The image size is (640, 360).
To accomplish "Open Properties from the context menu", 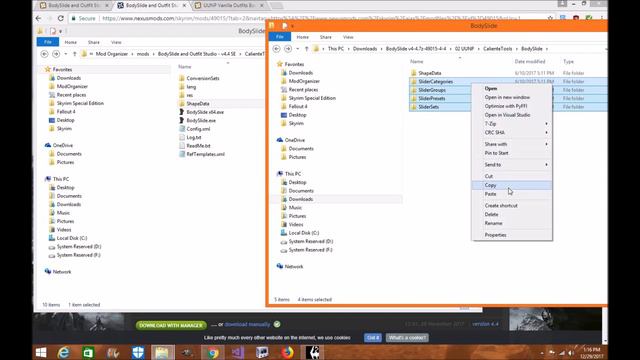I will 496,235.
